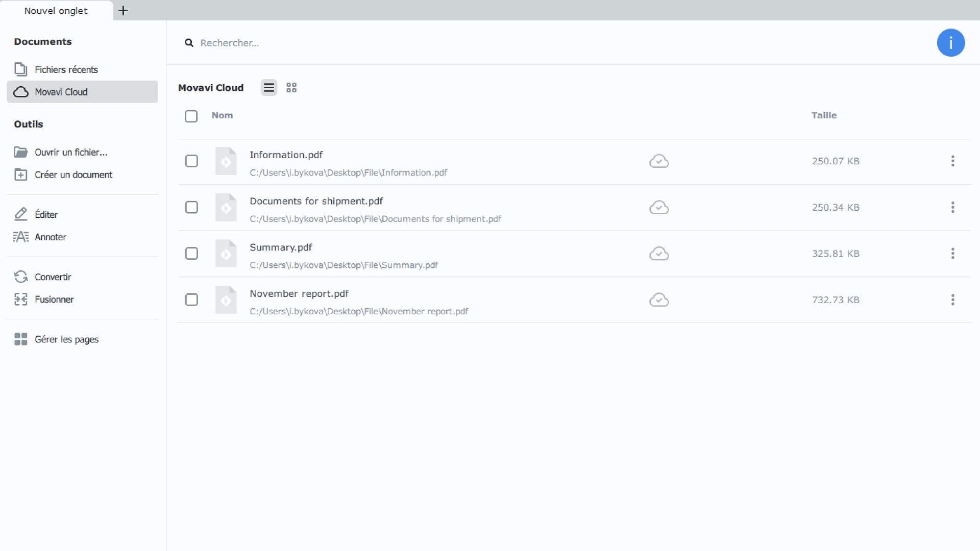This screenshot has width=980, height=551.
Task: Click cloud sync icon for November report.pdf
Action: (x=659, y=299)
